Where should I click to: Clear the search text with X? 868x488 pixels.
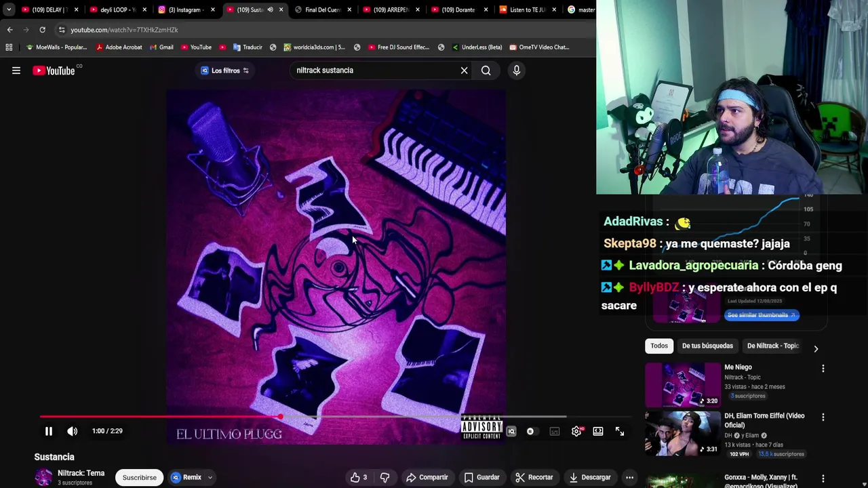coord(464,70)
